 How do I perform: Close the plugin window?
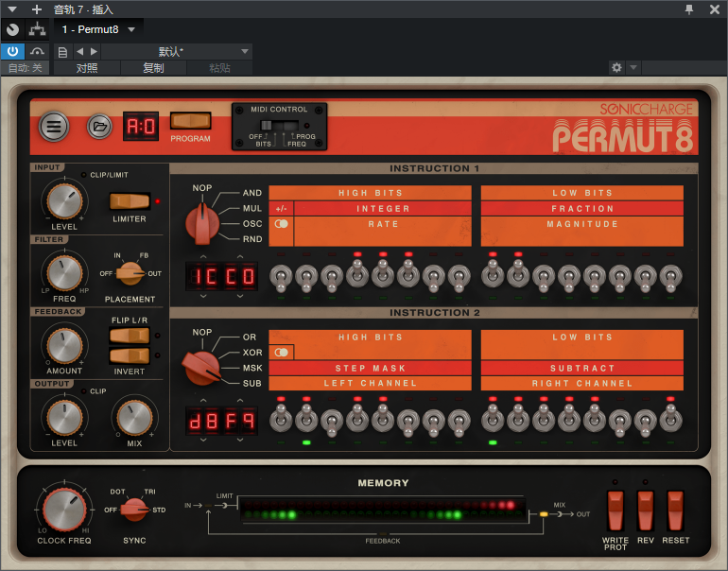click(x=715, y=9)
